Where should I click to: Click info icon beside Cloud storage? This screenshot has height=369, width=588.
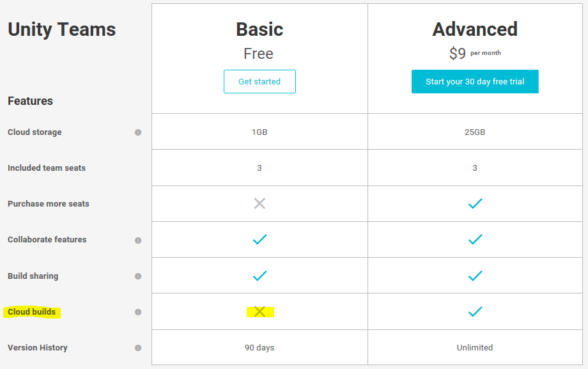tap(138, 132)
